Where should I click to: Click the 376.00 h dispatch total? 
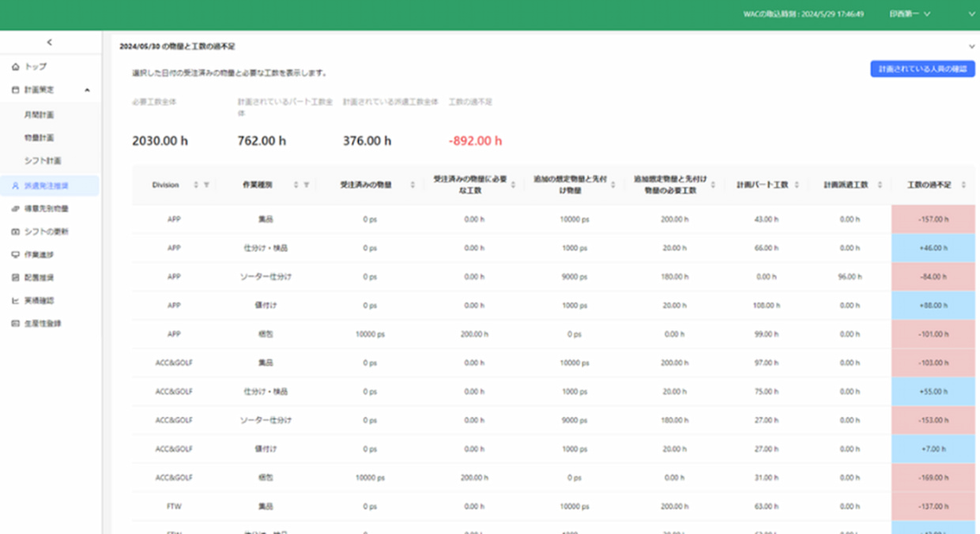(x=367, y=141)
